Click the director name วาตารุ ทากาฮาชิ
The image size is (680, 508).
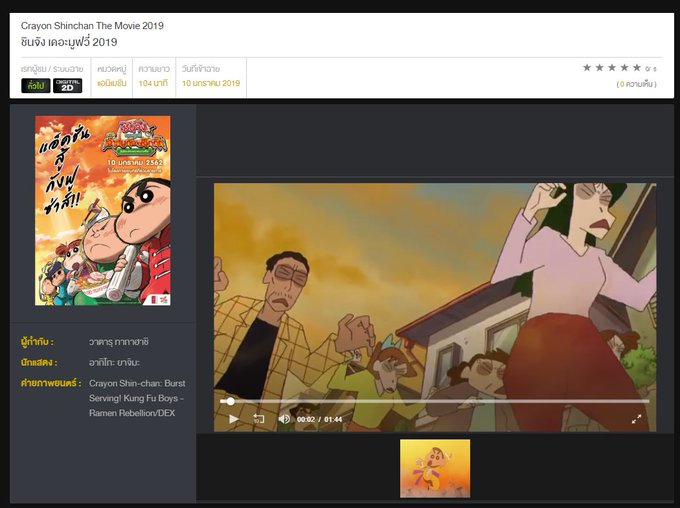click(x=119, y=342)
